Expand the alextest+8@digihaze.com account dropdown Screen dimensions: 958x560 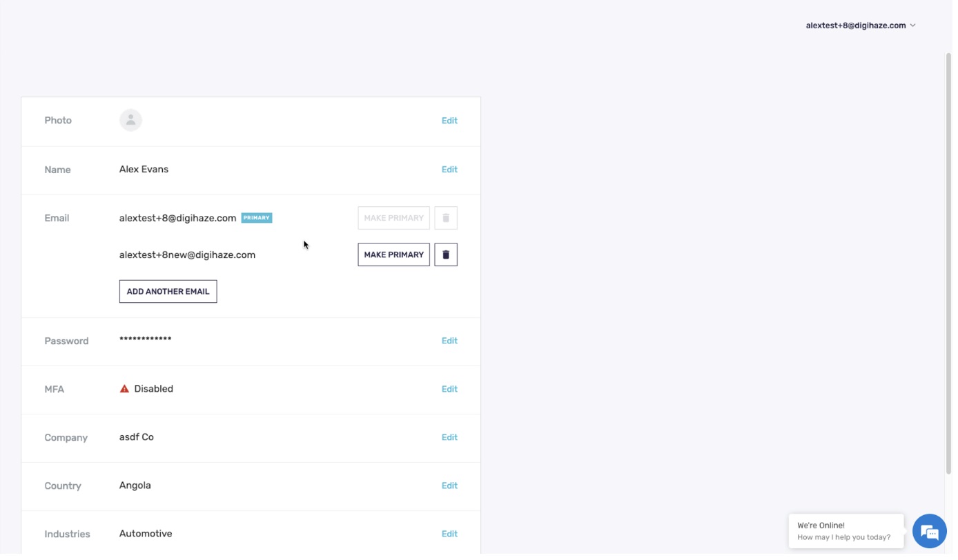click(856, 26)
